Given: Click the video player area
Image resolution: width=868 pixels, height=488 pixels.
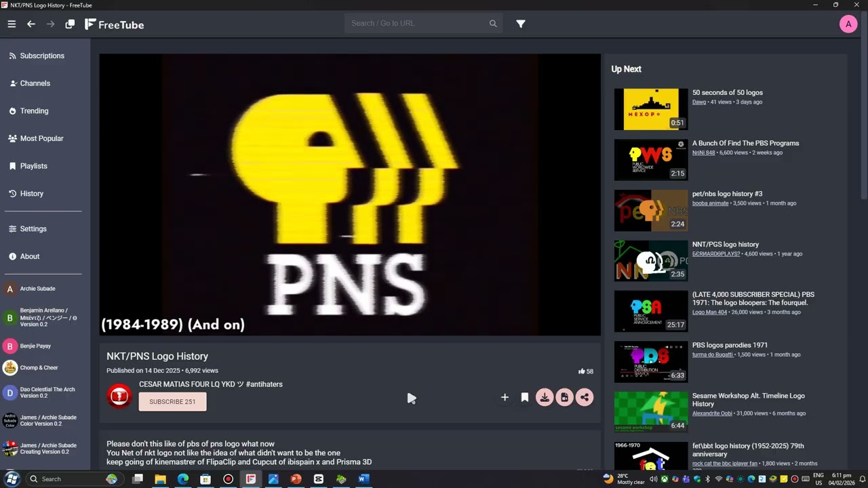Looking at the screenshot, I should [350, 195].
